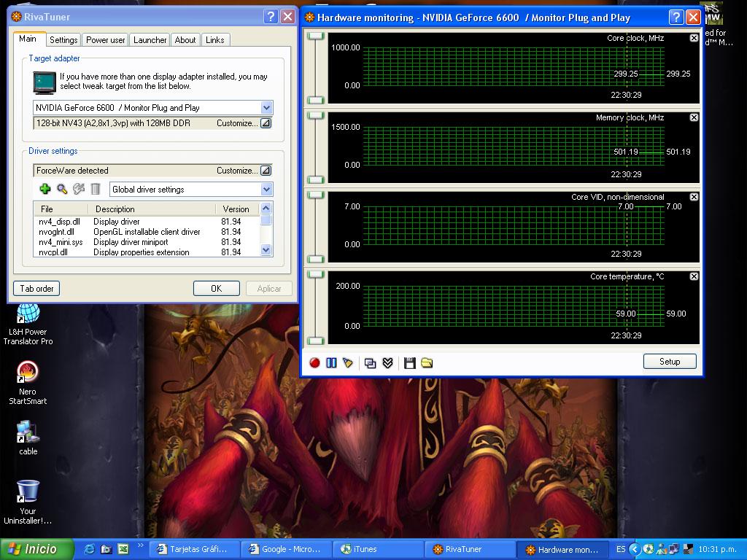
Task: Open the Global driver settings dropdown
Action: [266, 190]
